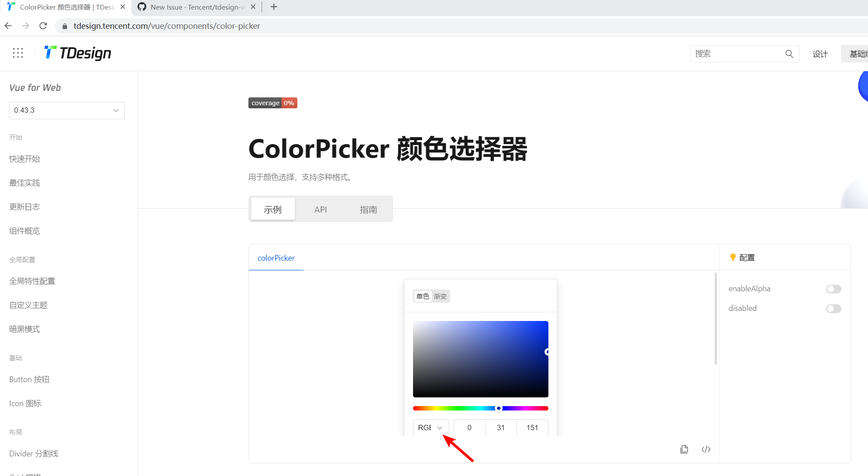Click the lightbulb icon beside 配置

733,257
